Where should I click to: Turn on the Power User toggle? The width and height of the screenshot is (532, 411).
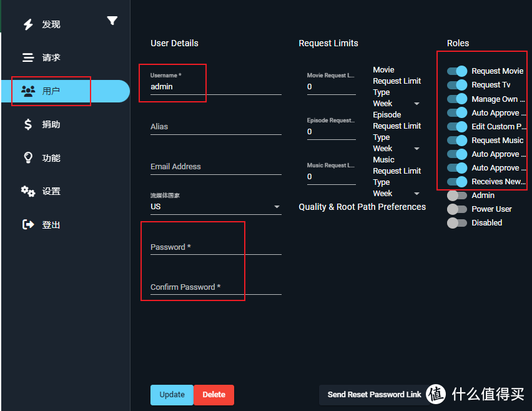point(457,209)
